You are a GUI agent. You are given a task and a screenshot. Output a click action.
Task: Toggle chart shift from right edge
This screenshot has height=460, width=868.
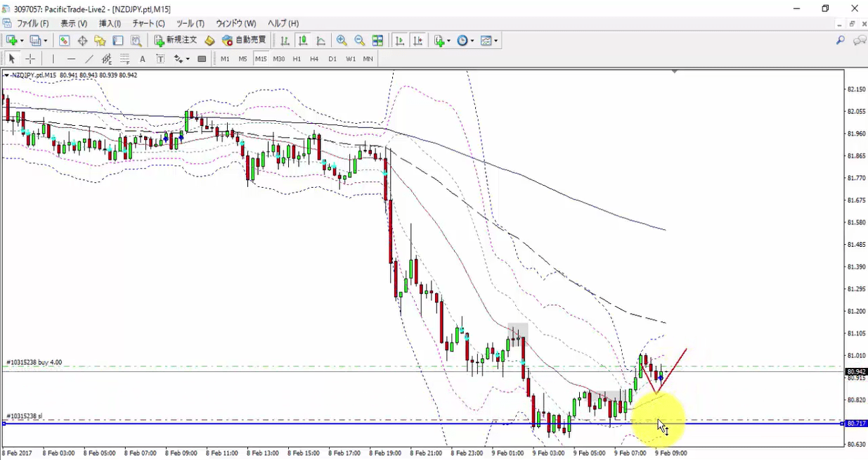tap(418, 41)
